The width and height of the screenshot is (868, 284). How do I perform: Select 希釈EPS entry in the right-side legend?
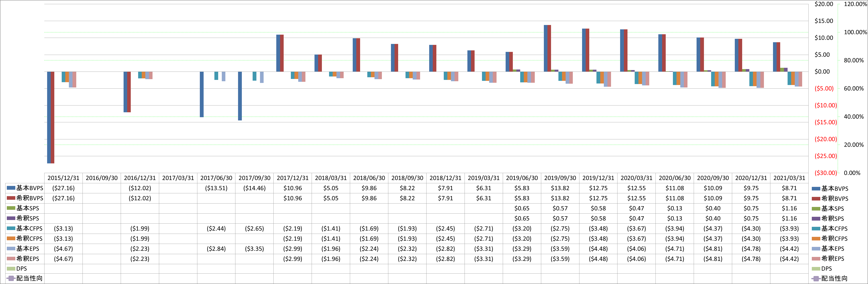point(828,259)
